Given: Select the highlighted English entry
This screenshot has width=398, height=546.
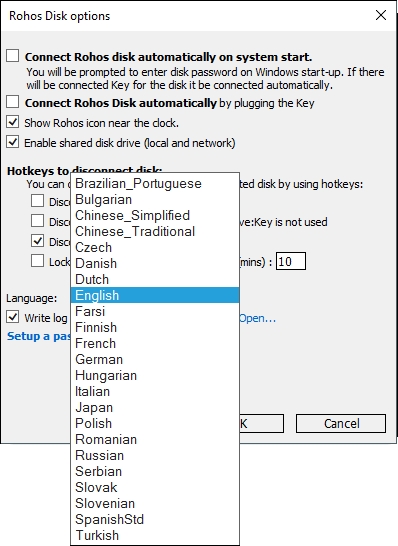Looking at the screenshot, I should [x=155, y=295].
